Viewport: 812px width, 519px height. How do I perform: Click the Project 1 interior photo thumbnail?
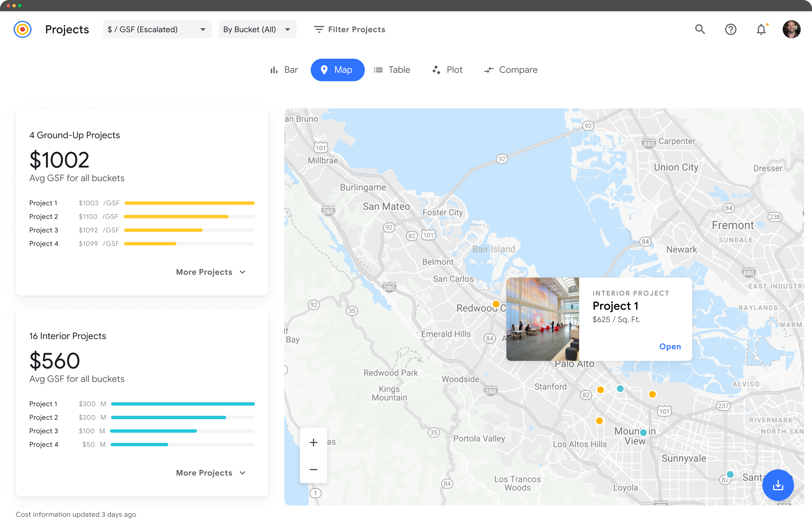pyautogui.click(x=542, y=319)
